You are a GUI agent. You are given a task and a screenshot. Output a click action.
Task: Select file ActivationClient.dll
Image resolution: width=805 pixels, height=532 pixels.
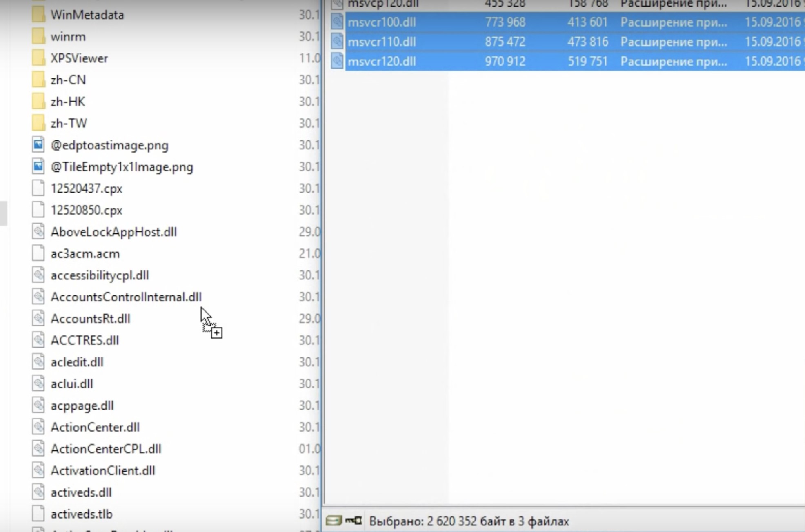[103, 471]
